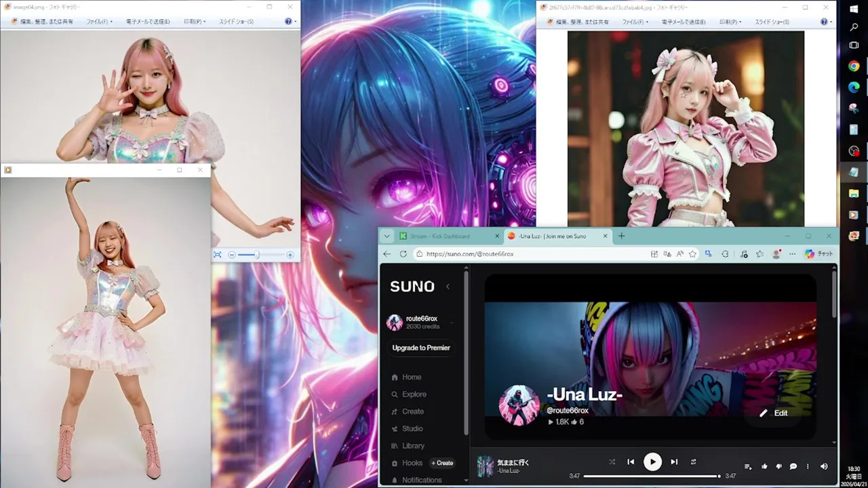Open ファイル(F) menu in right photo window
The height and width of the screenshot is (488, 868).
click(x=635, y=22)
